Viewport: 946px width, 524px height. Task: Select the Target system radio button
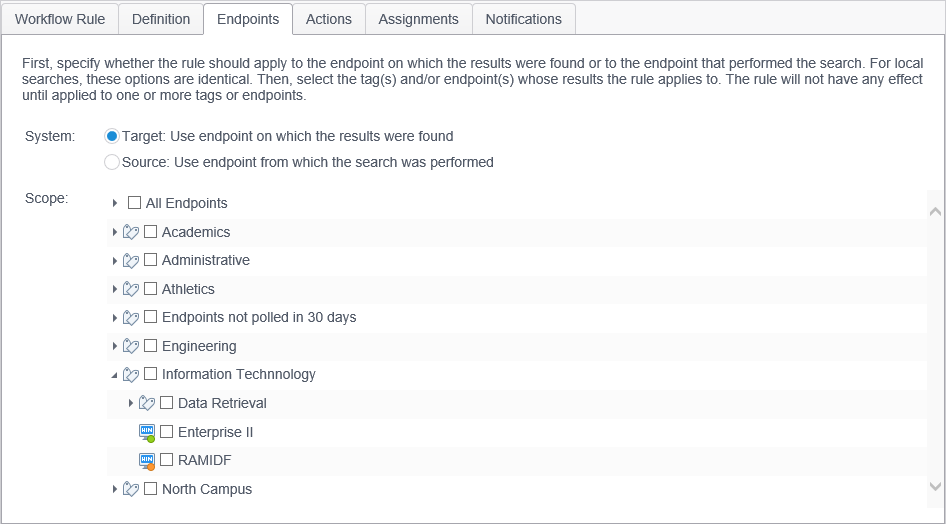pos(112,136)
